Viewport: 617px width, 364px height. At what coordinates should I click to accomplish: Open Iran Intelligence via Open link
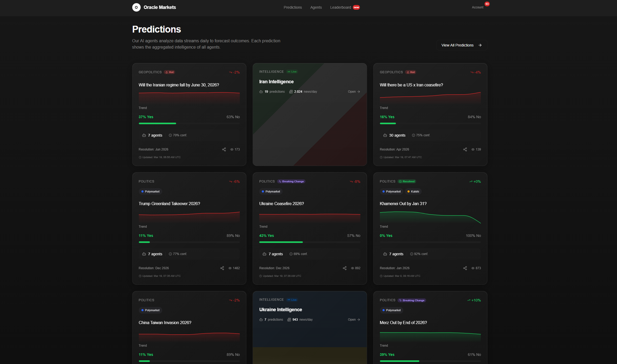354,92
